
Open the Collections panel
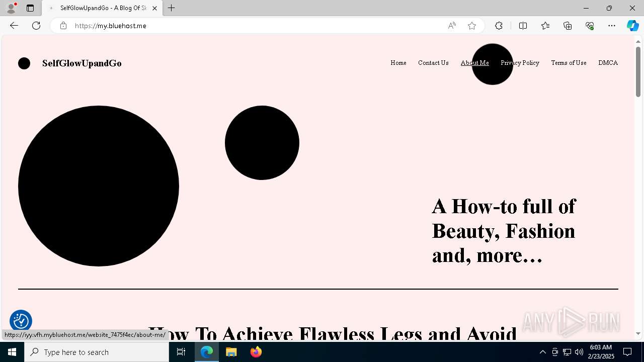pos(568,26)
